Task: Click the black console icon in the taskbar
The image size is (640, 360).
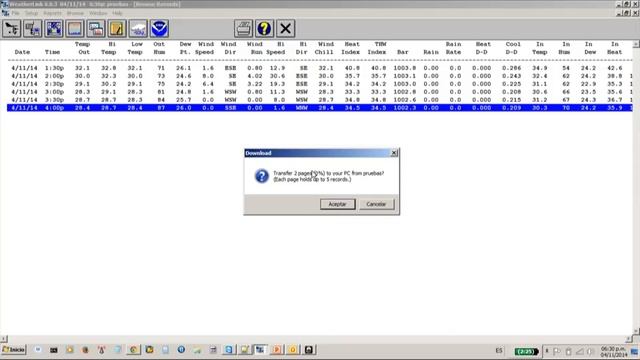Action: click(53, 350)
